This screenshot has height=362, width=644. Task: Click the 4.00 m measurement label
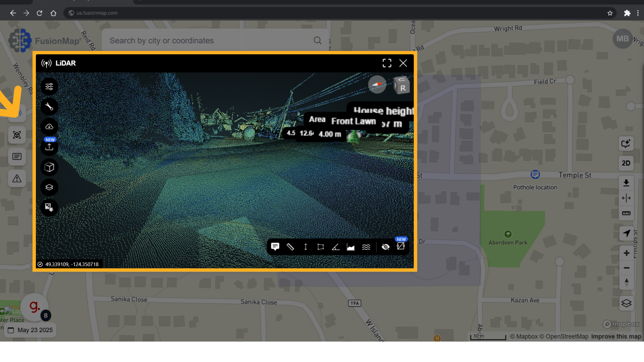pyautogui.click(x=330, y=134)
